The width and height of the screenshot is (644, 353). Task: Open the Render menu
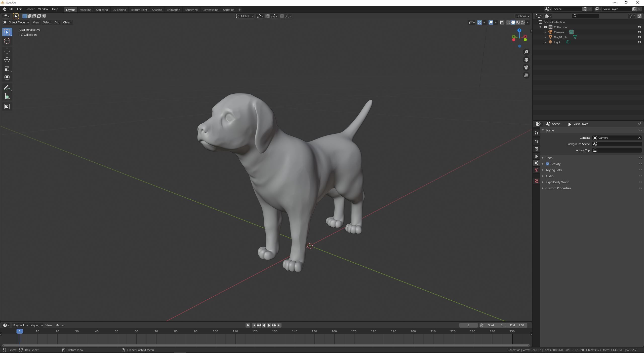(30, 9)
